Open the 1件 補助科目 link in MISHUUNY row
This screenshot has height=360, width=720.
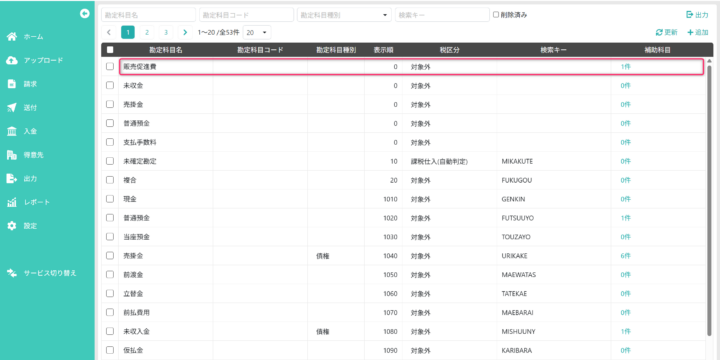[x=625, y=332]
